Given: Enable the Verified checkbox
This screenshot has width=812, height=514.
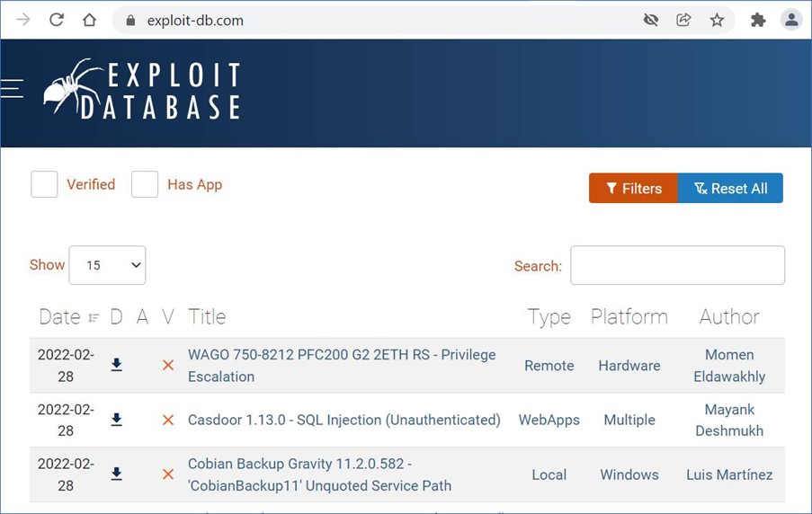Looking at the screenshot, I should [x=44, y=184].
